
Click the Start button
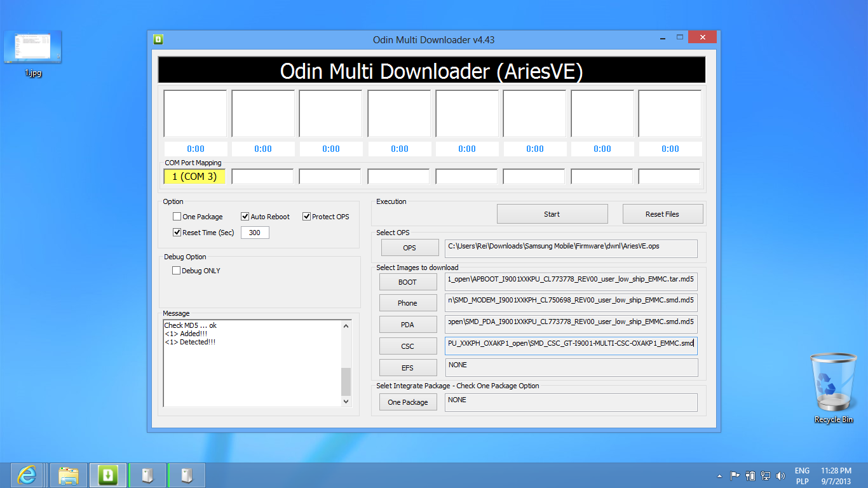pos(552,214)
